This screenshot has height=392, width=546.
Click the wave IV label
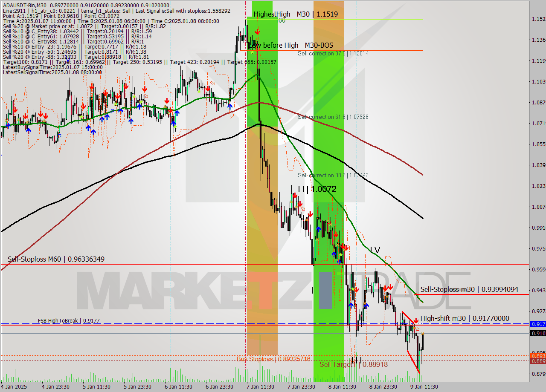(x=375, y=249)
